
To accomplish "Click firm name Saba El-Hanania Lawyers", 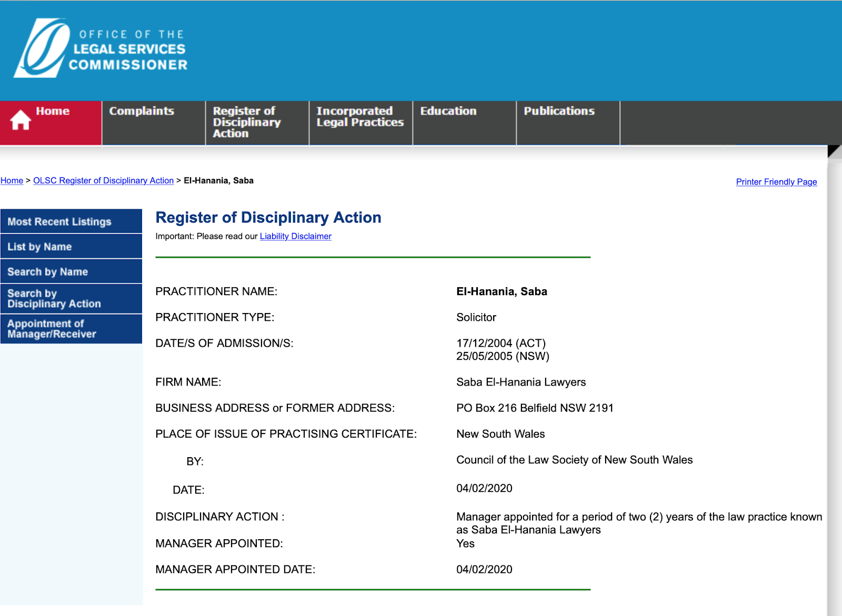I will (x=521, y=382).
